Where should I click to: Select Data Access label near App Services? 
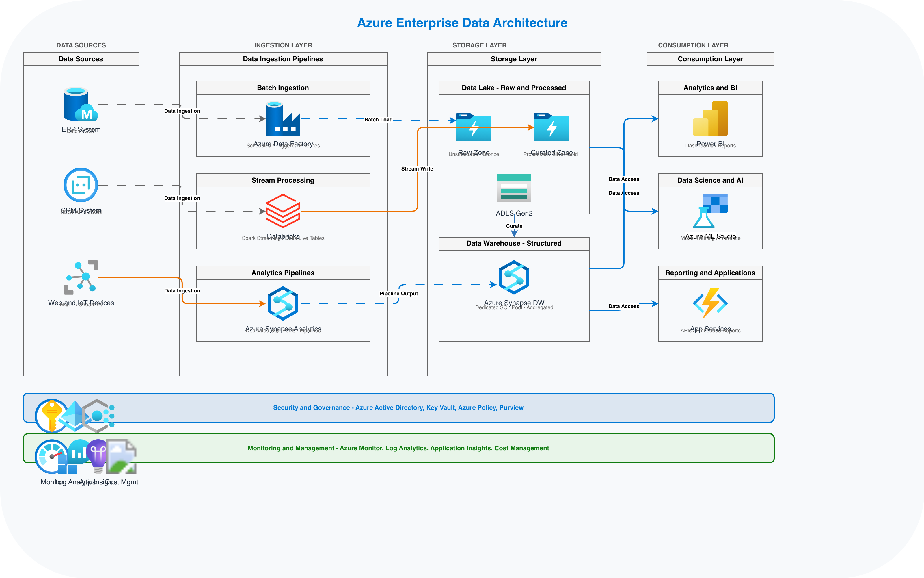pyautogui.click(x=624, y=306)
